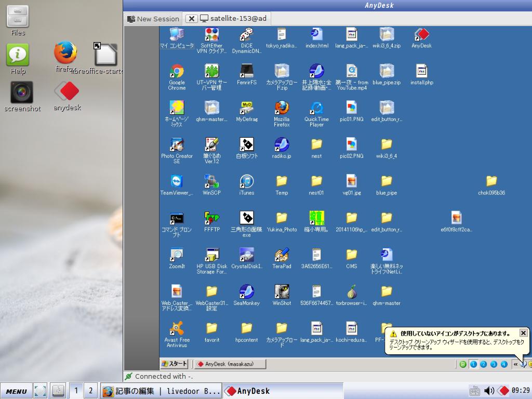Open the remote スタート button
The image size is (532, 399).
tap(174, 364)
